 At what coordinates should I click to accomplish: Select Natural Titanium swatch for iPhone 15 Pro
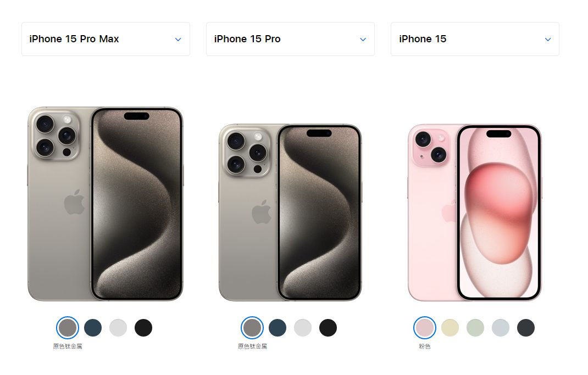[252, 328]
